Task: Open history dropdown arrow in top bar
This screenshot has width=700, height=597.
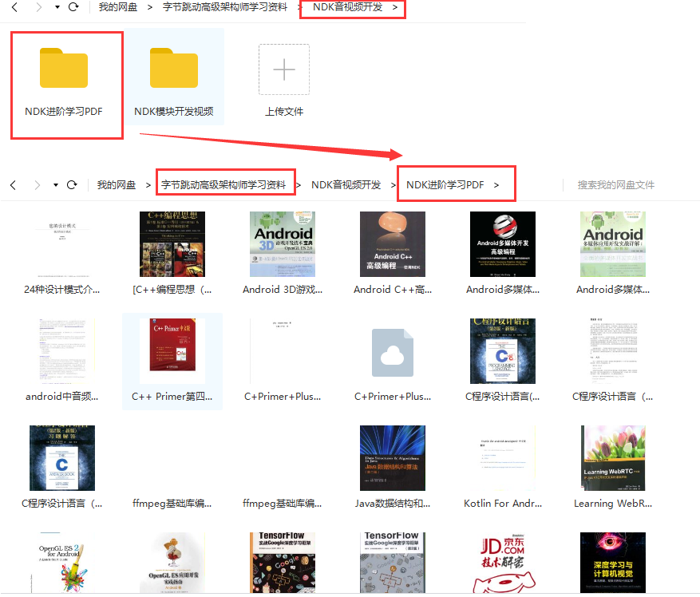Action: pyautogui.click(x=57, y=7)
